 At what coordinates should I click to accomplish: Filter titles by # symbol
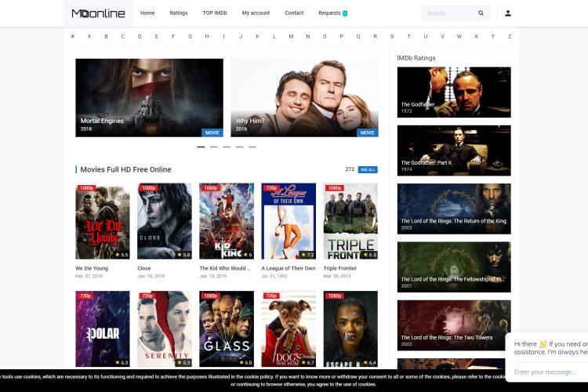pos(72,36)
